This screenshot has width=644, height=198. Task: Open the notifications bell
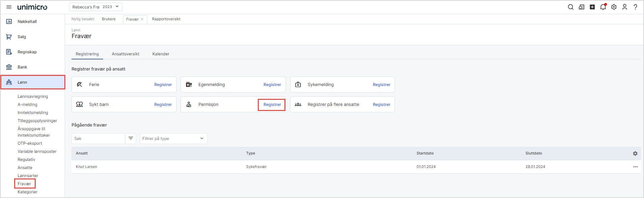coord(603,7)
